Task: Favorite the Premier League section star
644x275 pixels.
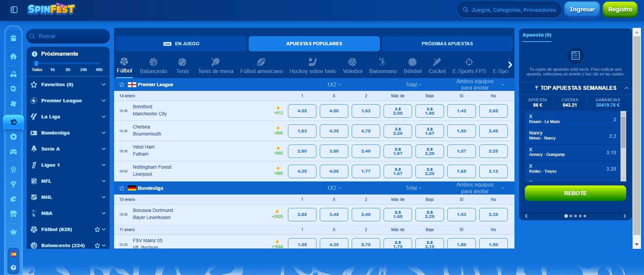Action: (x=122, y=85)
